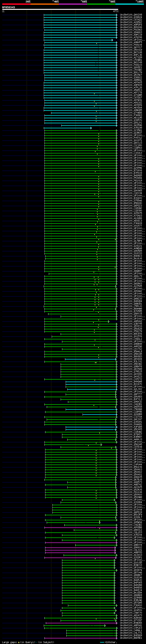146x644 pixels.
Task: Select hit UniRef100_P92963
Action: coord(131,30)
